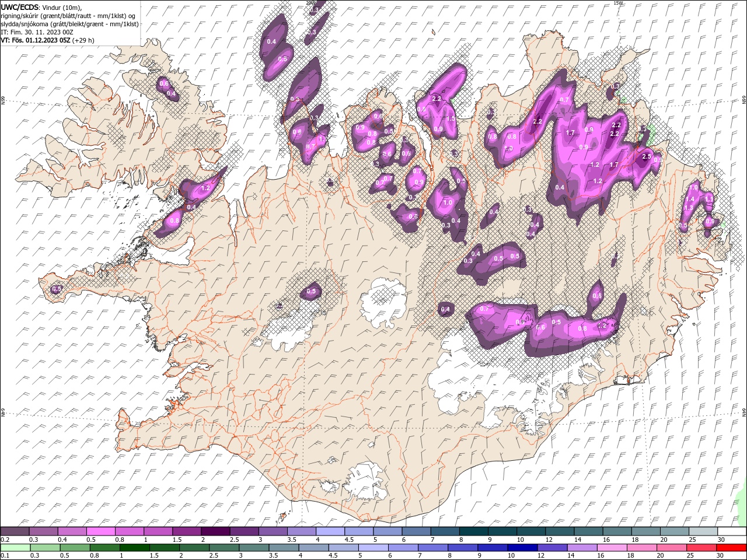The width and height of the screenshot is (747, 560).
Task: Click the bright red swatch after 30 in the rain scale
Action: pos(732,548)
